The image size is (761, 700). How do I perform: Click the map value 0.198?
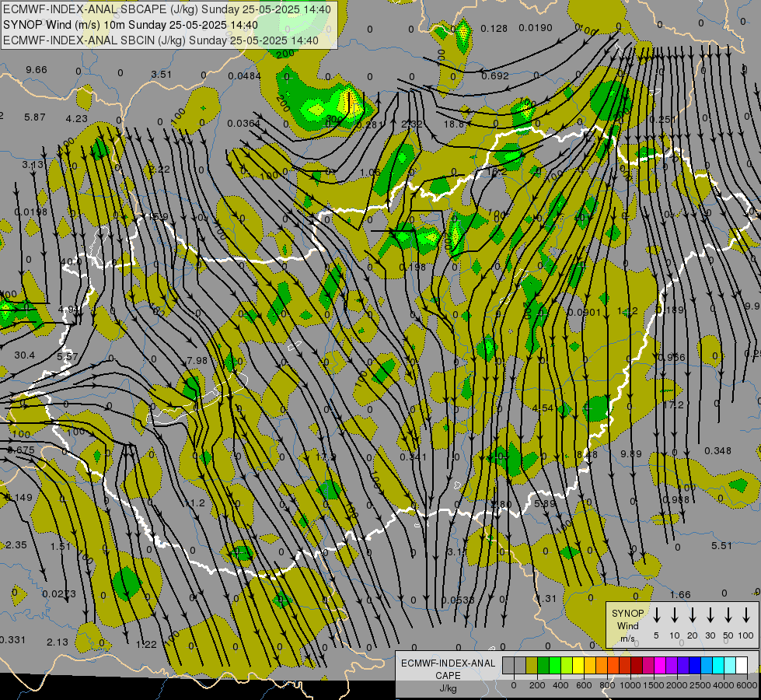tap(413, 268)
